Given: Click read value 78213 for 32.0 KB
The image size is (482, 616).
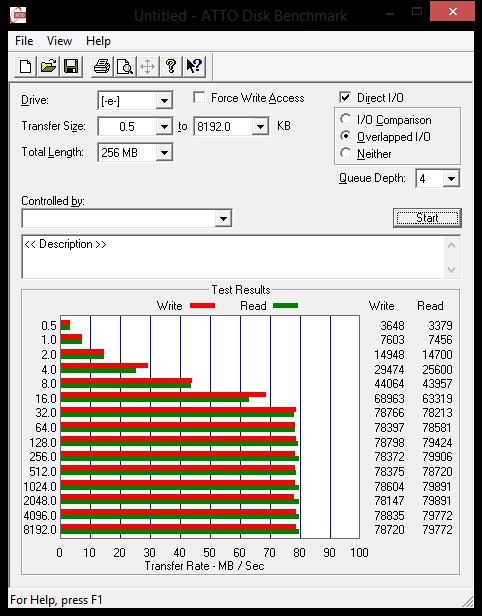Looking at the screenshot, I should (437, 412).
